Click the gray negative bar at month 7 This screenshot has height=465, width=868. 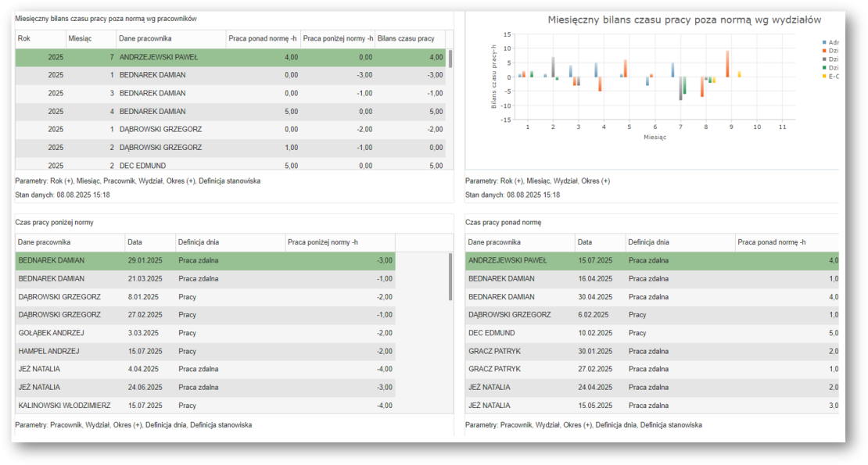(x=680, y=88)
